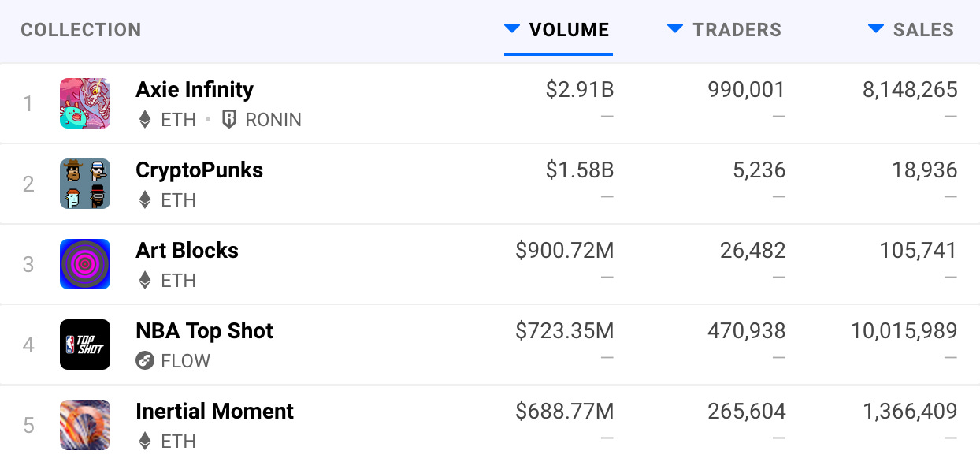The image size is (980, 462).
Task: Click rank number 1 beside Axie Infinity
Action: pos(28,104)
